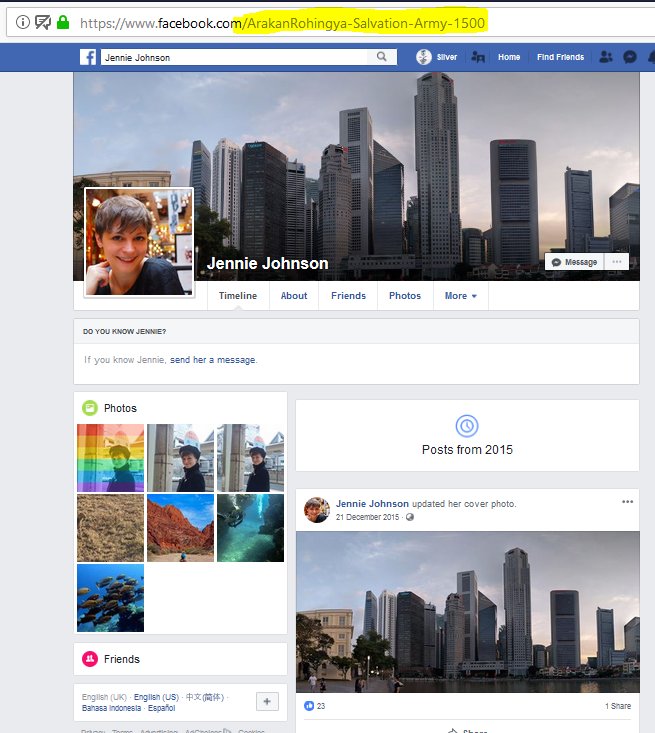This screenshot has height=733, width=655.
Task: Click the 1 Share count
Action: 618,706
